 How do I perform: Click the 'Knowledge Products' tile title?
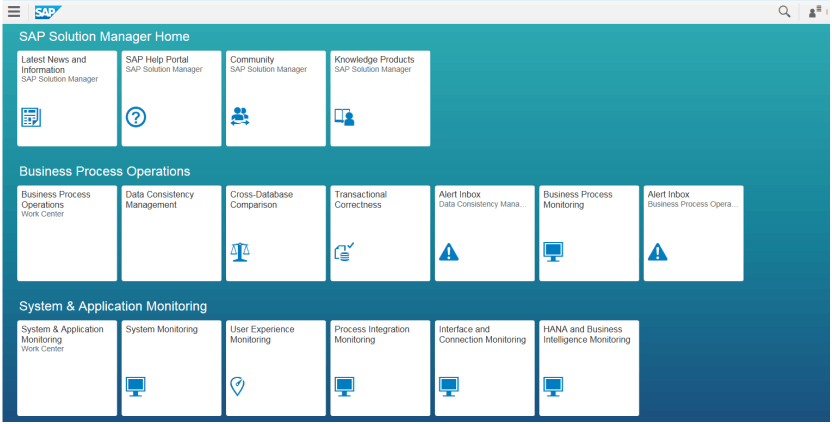pyautogui.click(x=375, y=59)
